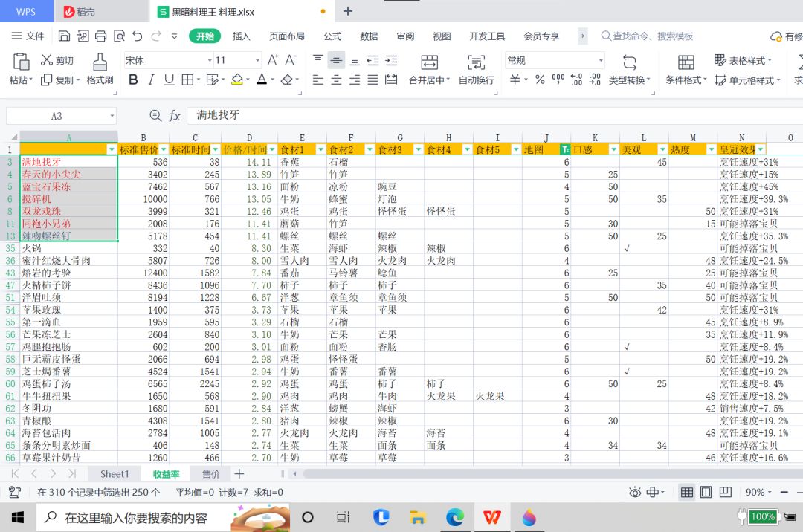Click the fill color bucket swatch
803x532 pixels.
(x=236, y=80)
